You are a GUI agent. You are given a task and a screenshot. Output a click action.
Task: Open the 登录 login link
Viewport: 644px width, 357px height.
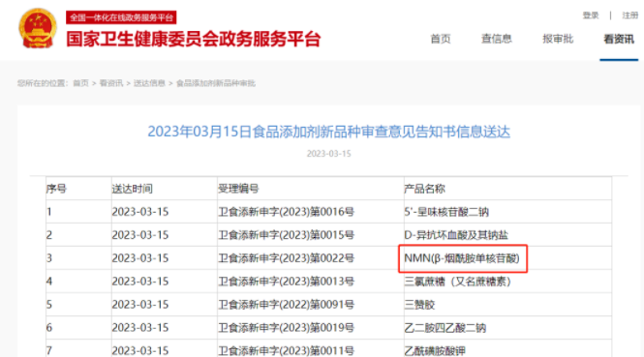pyautogui.click(x=591, y=15)
